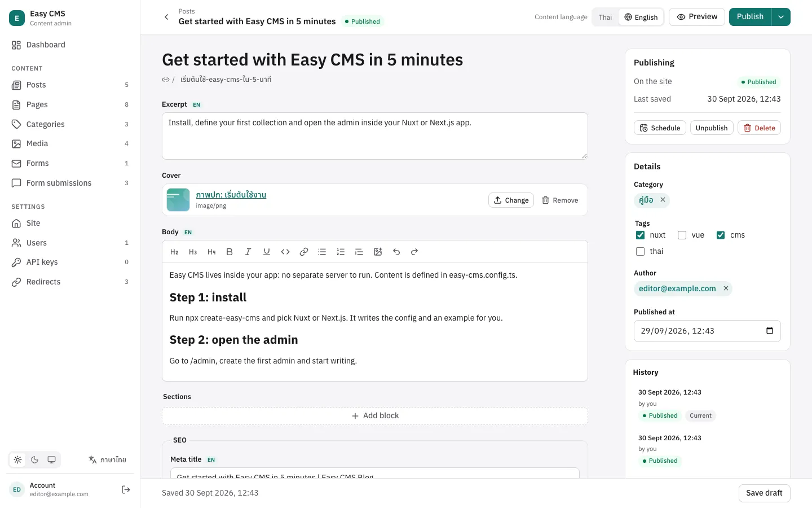Create a numbered list in Body
Screen dimensions: 812x508
(341, 252)
